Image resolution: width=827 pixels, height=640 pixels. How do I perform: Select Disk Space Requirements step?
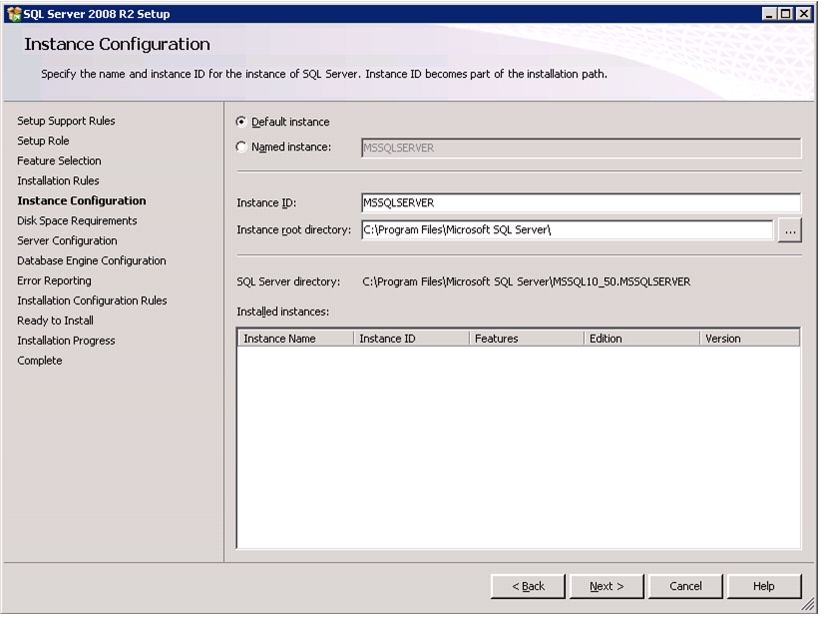[x=77, y=221]
